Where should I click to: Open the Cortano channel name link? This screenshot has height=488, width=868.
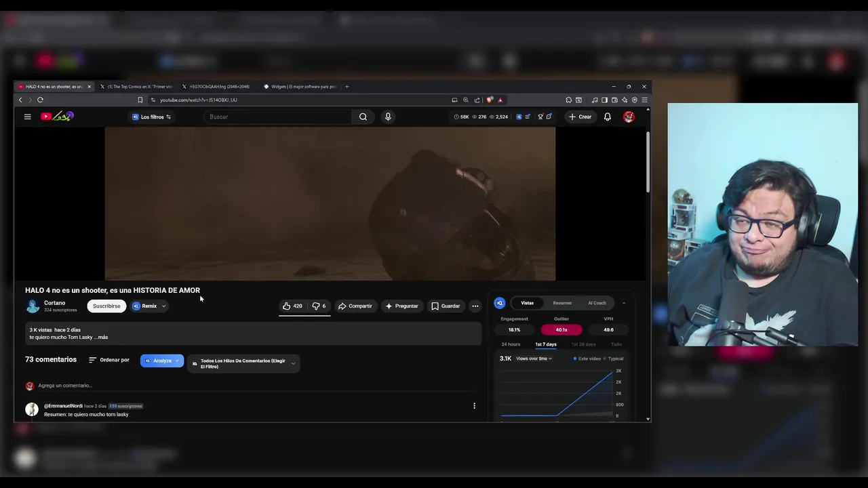point(55,303)
